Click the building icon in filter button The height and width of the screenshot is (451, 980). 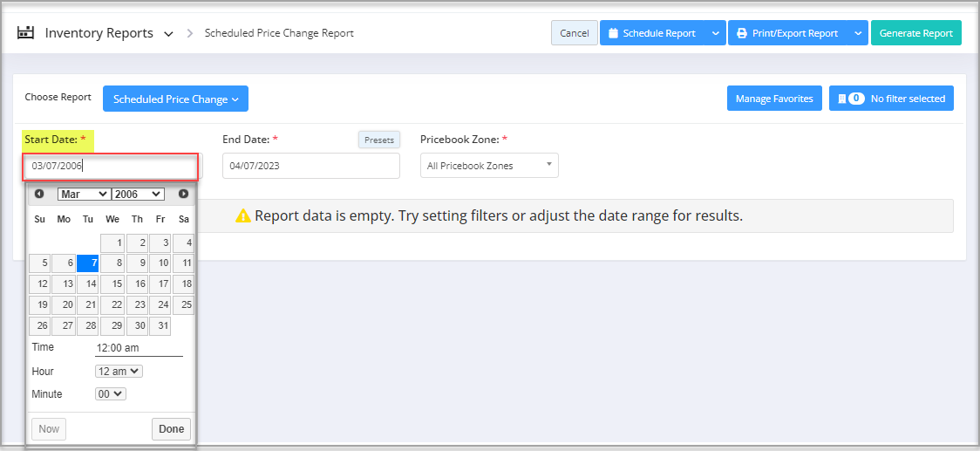[841, 99]
